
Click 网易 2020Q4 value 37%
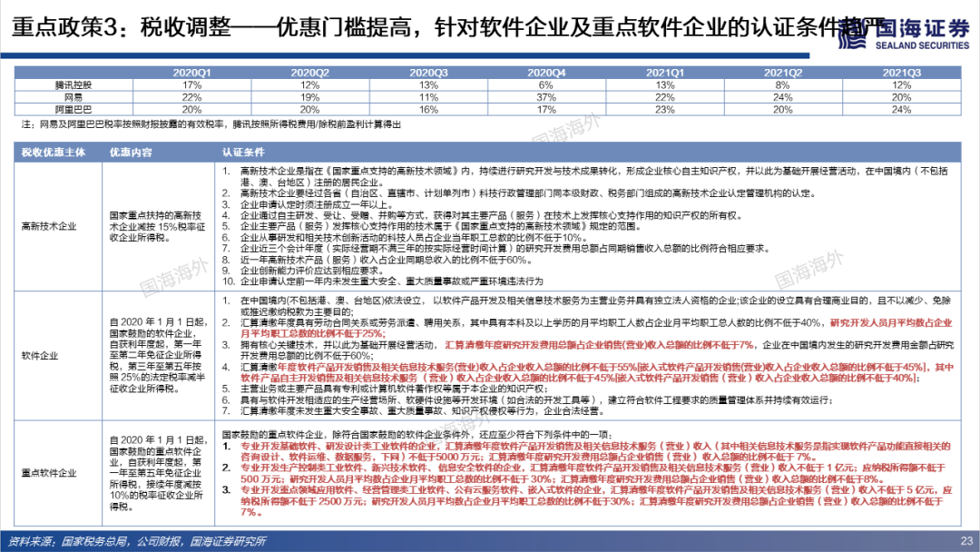pos(546,97)
